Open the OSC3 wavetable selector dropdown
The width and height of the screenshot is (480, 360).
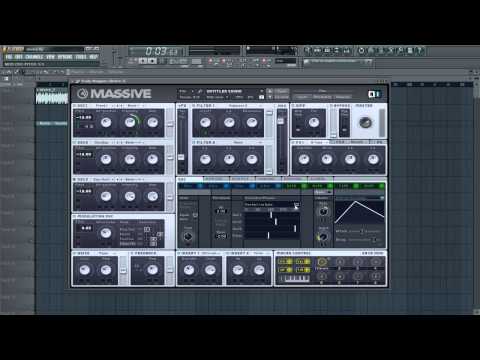(103, 179)
